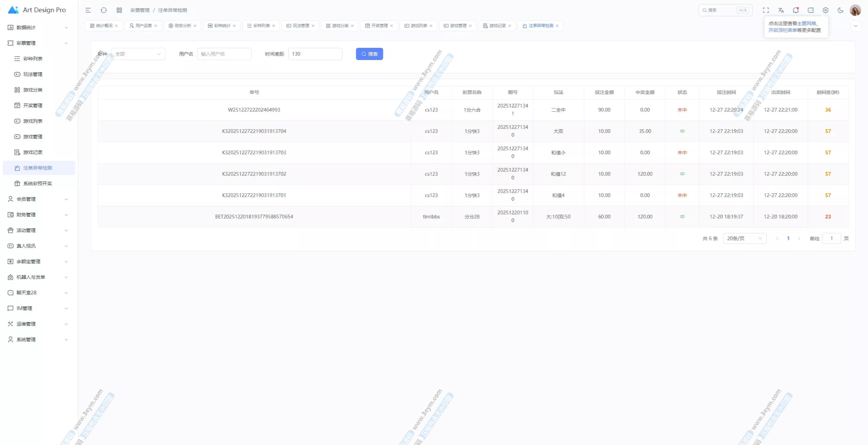Collapse sidebar with hamburger menu icon
The image size is (868, 445).
pos(88,10)
